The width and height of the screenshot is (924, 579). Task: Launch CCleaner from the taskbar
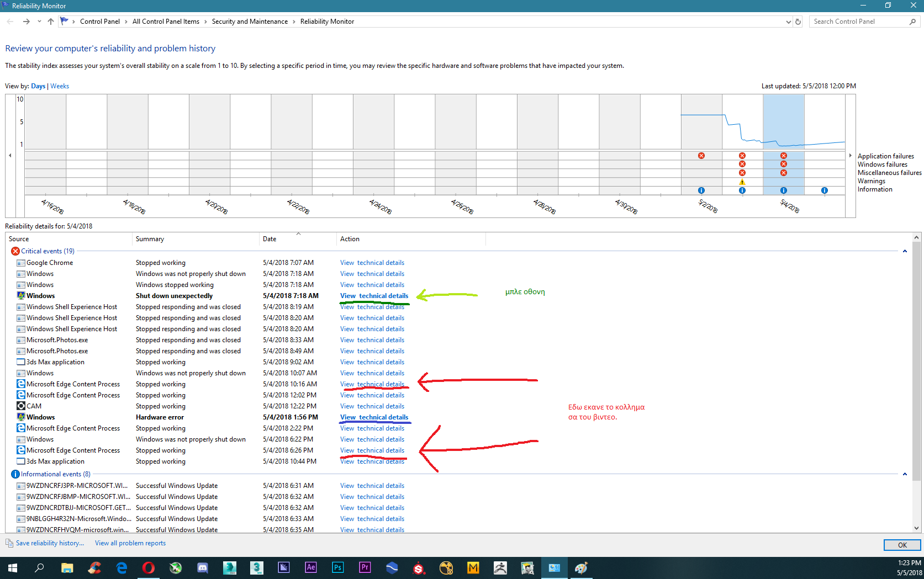(x=94, y=568)
